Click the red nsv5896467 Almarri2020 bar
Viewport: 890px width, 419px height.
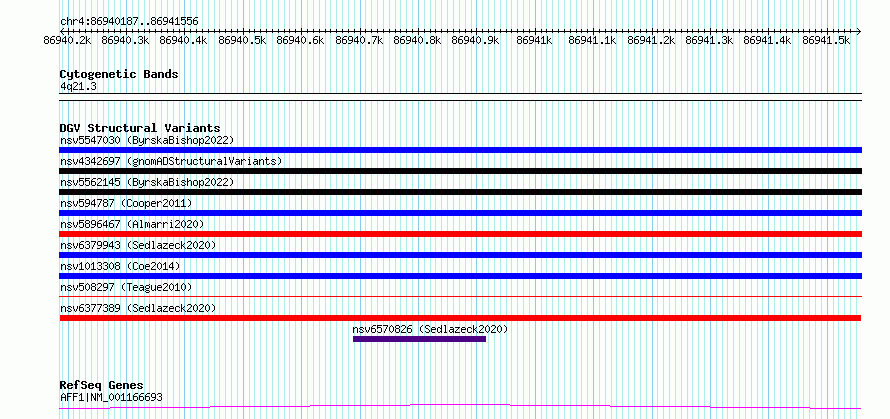(x=460, y=234)
